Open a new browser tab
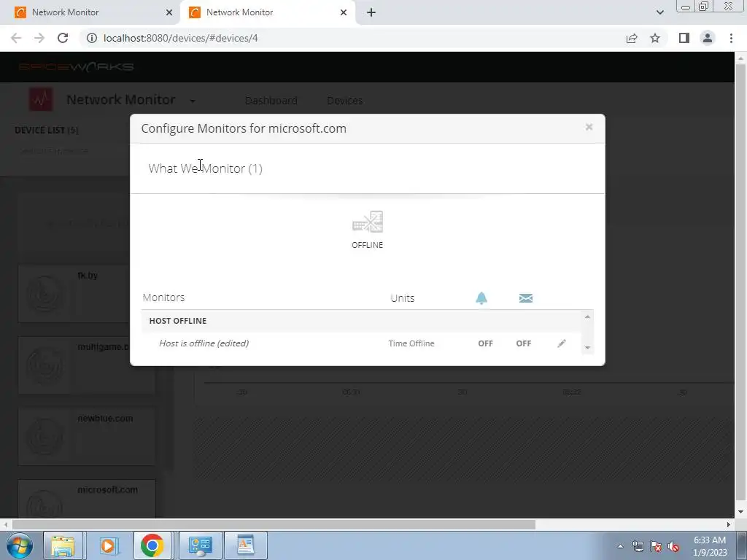Image resolution: width=747 pixels, height=560 pixels. click(x=371, y=12)
